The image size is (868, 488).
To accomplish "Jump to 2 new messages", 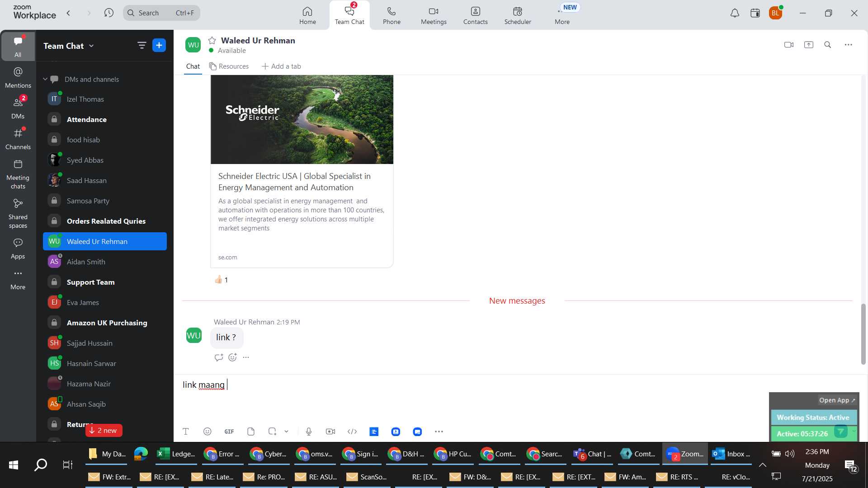I will pyautogui.click(x=104, y=430).
